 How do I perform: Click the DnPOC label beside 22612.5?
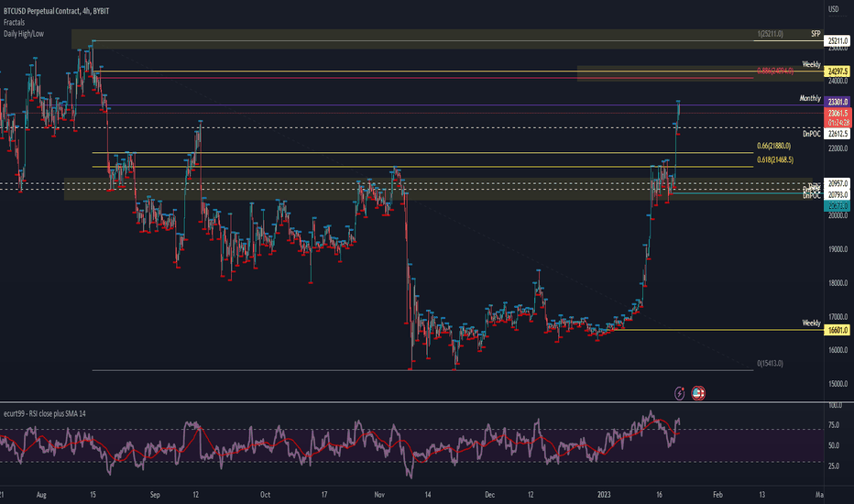pos(812,134)
